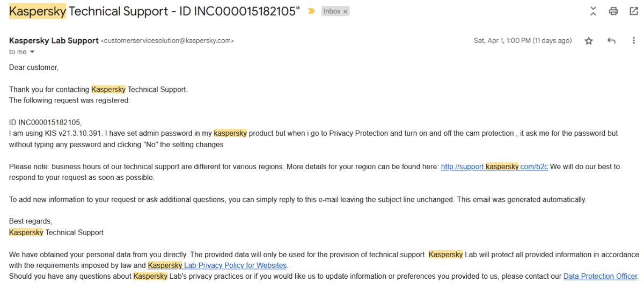Open the three-dot More options menu
644x290 pixels.
[633, 41]
